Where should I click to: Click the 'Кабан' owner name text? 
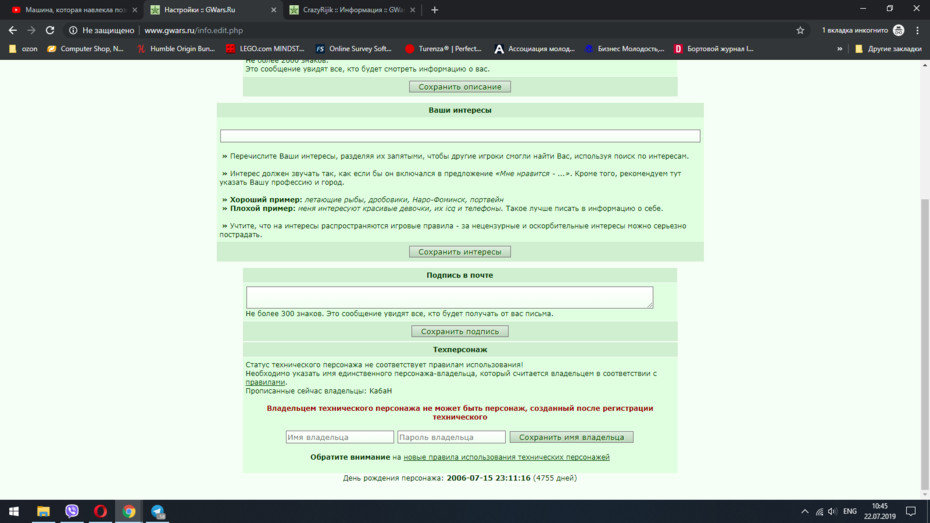381,391
